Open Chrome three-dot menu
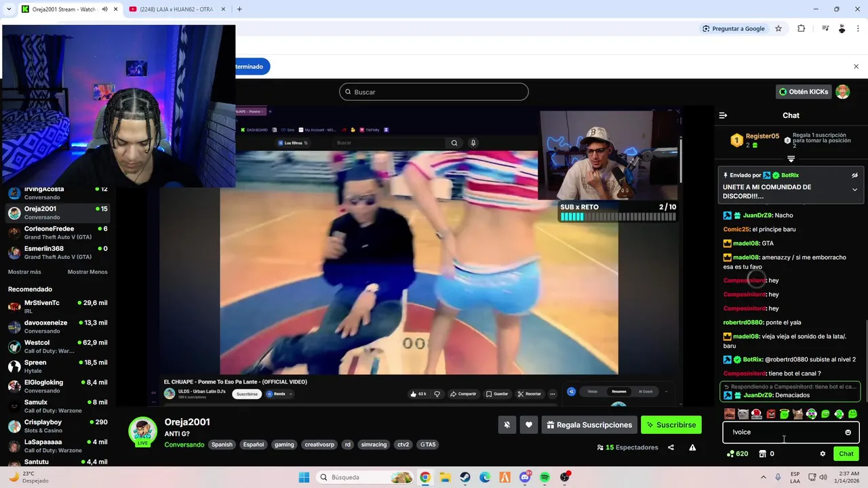Image resolution: width=868 pixels, height=488 pixels. click(857, 28)
